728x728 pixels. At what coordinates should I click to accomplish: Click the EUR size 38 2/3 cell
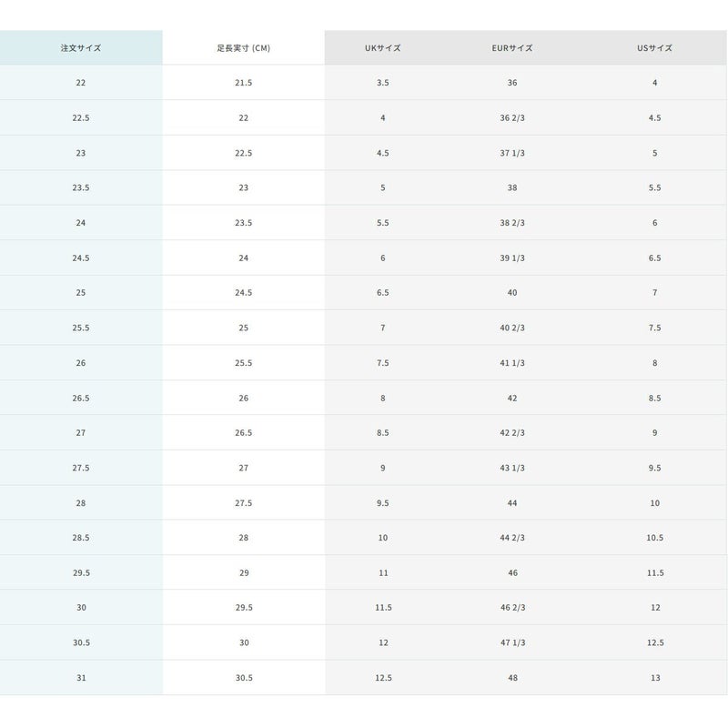[511, 223]
